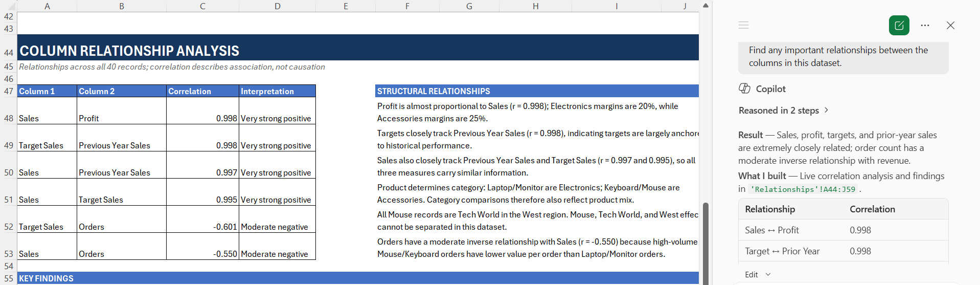980x285 pixels.
Task: Select column I header
Action: [x=617, y=6]
